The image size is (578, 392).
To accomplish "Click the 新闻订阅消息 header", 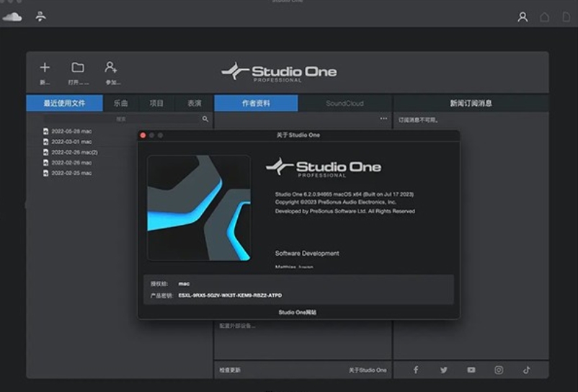I will 471,103.
